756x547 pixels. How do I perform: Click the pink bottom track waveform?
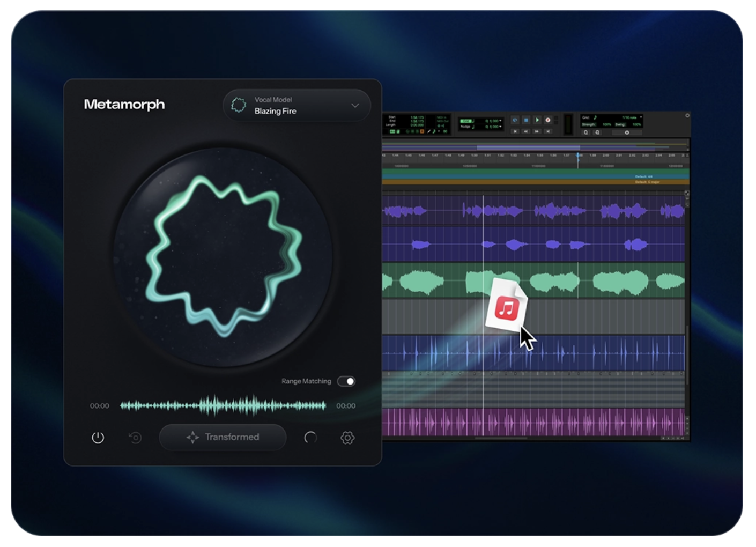(x=533, y=422)
